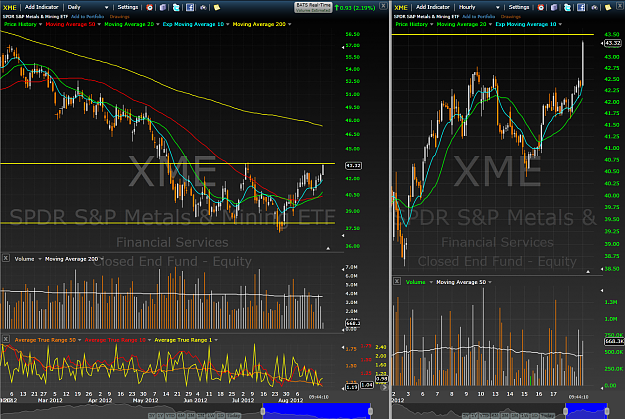Click the up arrow below the Daily price axis
Viewport: 625px width, 419px height.
click(x=328, y=248)
